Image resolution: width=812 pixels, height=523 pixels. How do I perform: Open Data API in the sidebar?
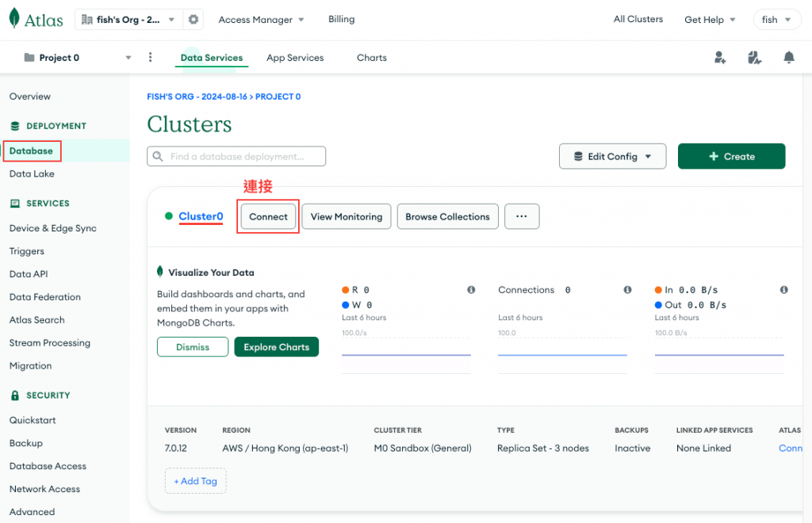[x=29, y=274]
